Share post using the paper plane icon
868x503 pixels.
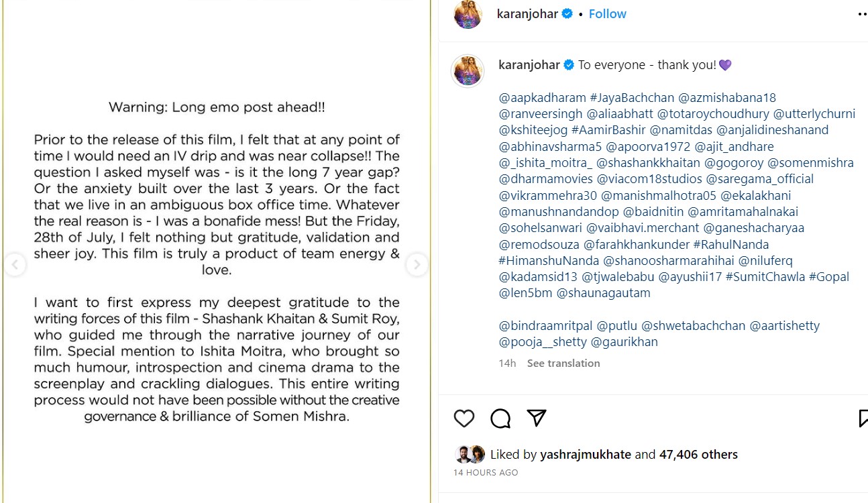537,418
